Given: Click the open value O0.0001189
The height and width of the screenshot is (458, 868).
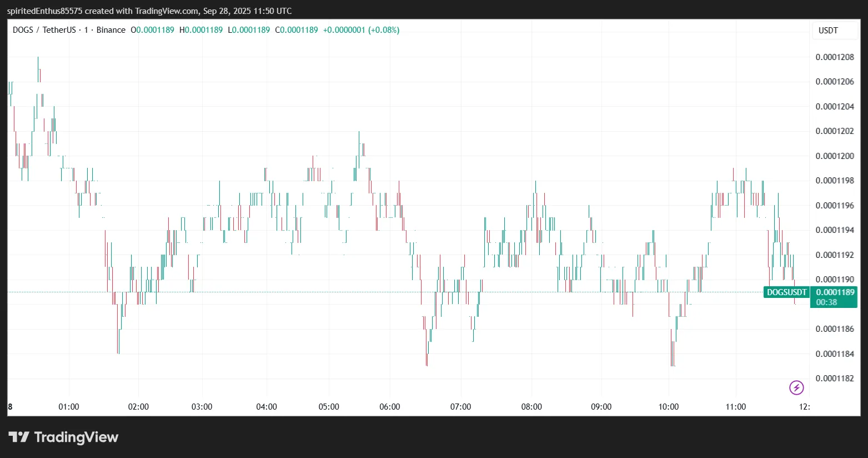Looking at the screenshot, I should [x=152, y=30].
